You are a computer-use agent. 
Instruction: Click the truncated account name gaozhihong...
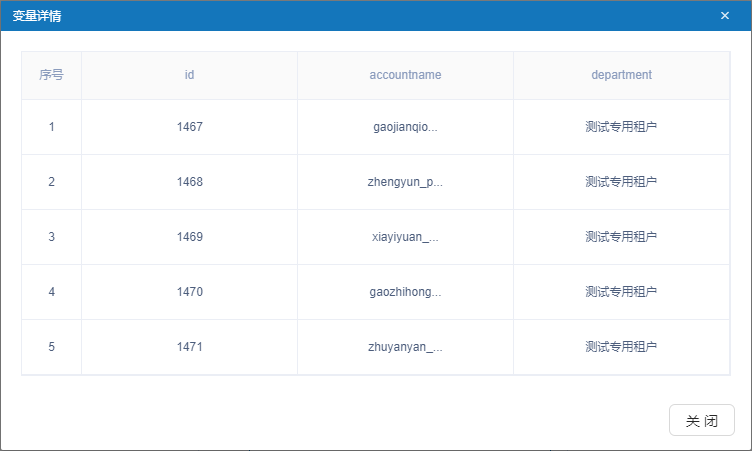pyautogui.click(x=405, y=292)
